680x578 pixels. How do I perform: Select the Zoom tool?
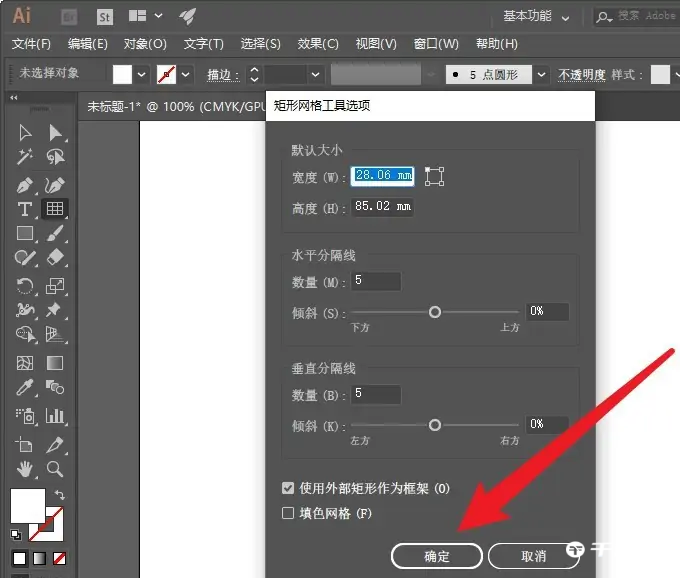click(x=55, y=469)
